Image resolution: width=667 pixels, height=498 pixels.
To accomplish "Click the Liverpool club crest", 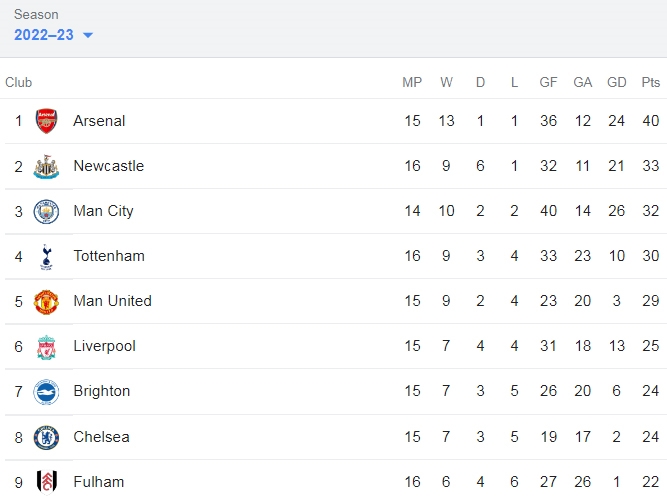I will (46, 347).
